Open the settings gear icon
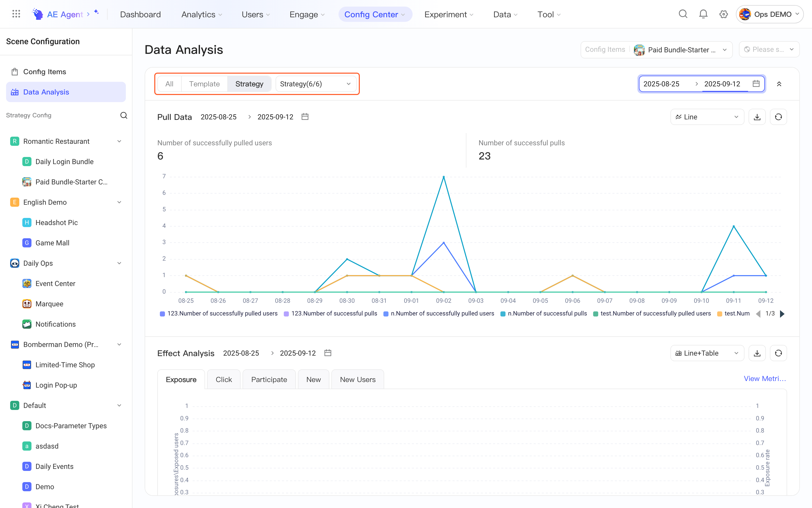 (x=723, y=14)
